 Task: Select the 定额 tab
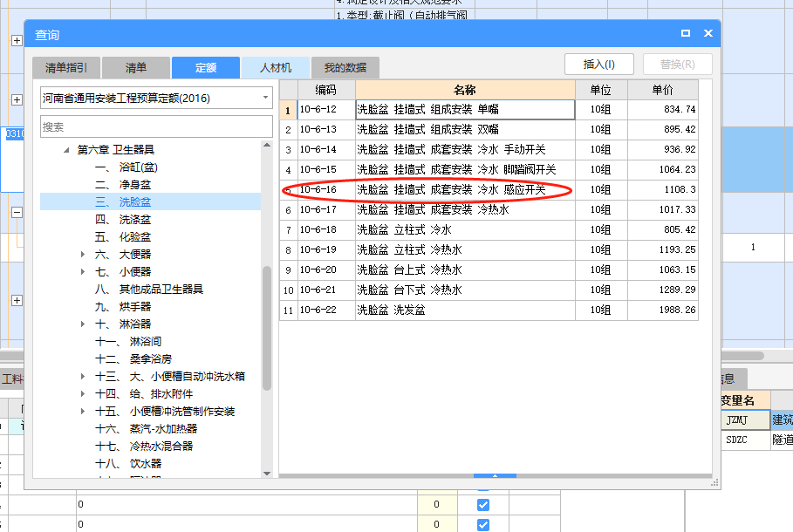(205, 68)
